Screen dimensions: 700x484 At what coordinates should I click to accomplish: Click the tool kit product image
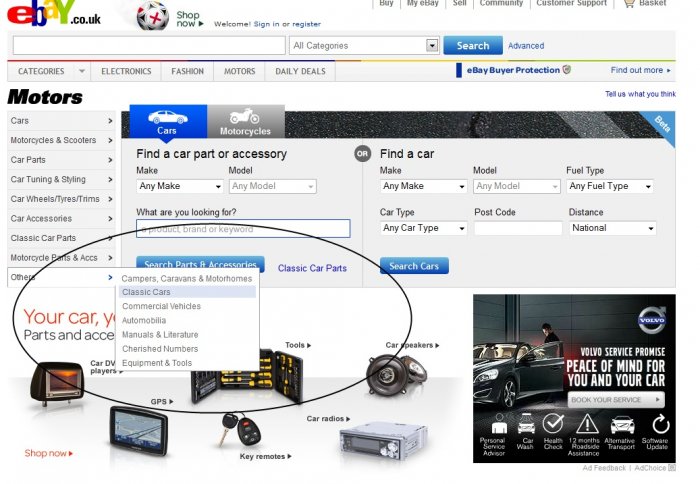248,377
